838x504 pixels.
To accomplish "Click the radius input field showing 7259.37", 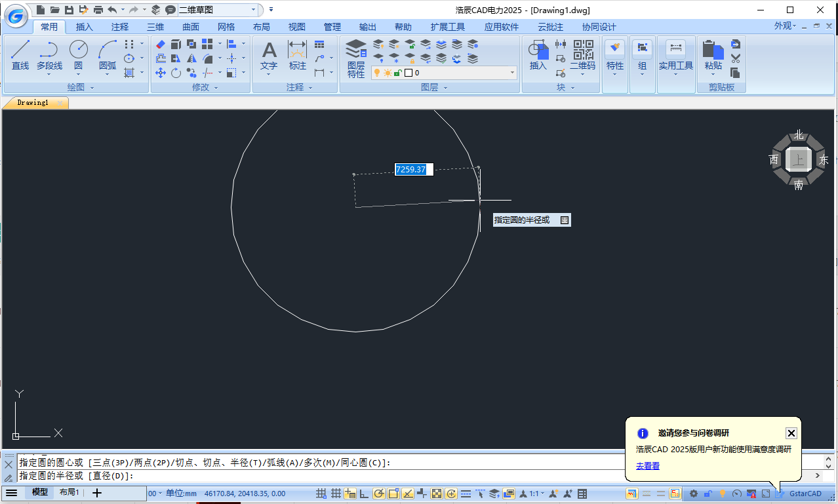I will [x=414, y=170].
